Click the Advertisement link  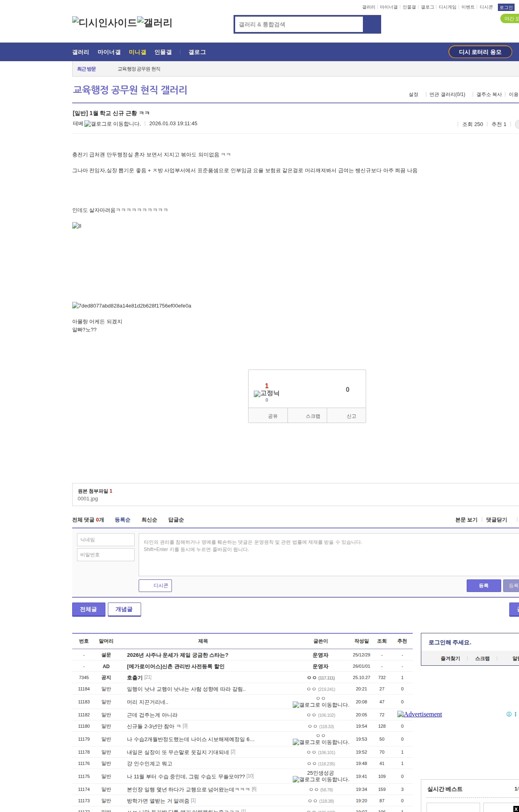[x=420, y=714]
